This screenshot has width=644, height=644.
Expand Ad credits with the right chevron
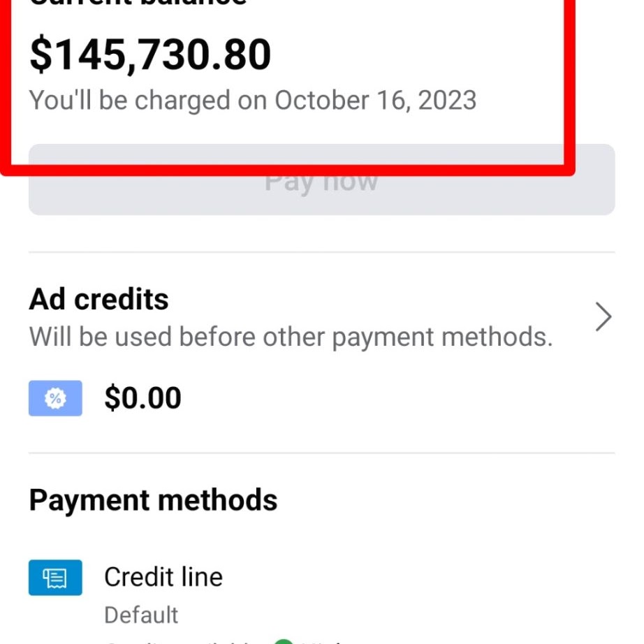coord(603,318)
